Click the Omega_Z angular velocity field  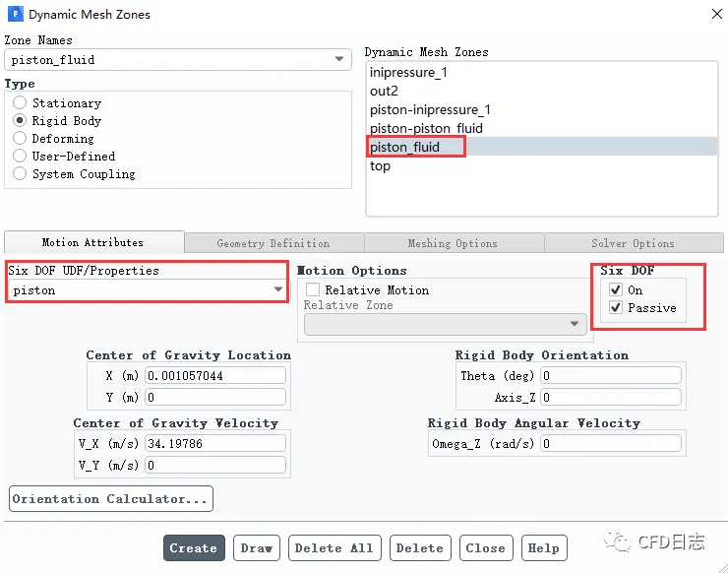tap(609, 444)
